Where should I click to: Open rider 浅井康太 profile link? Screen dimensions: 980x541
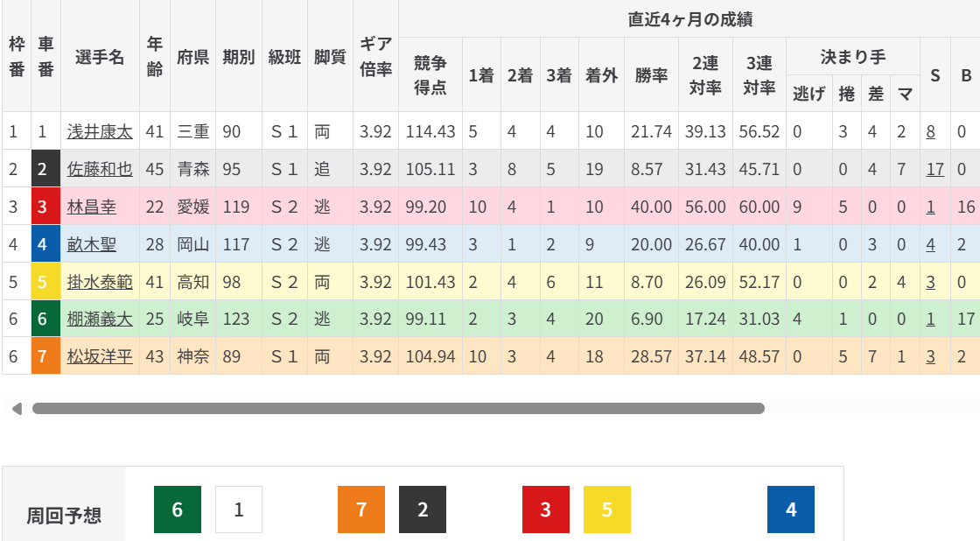(100, 131)
